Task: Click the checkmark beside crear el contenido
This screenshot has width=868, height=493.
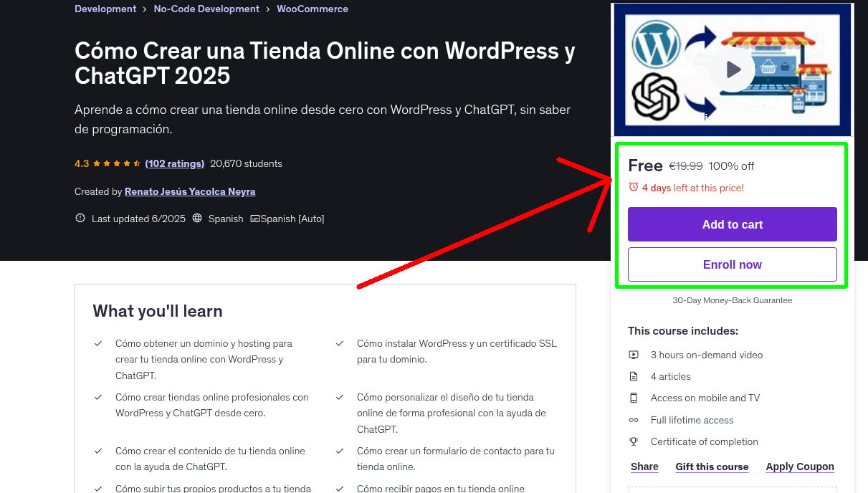Action: [x=98, y=451]
